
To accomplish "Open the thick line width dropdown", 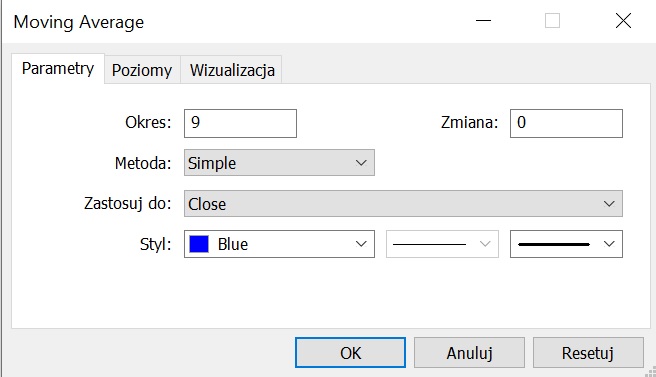I will click(566, 244).
